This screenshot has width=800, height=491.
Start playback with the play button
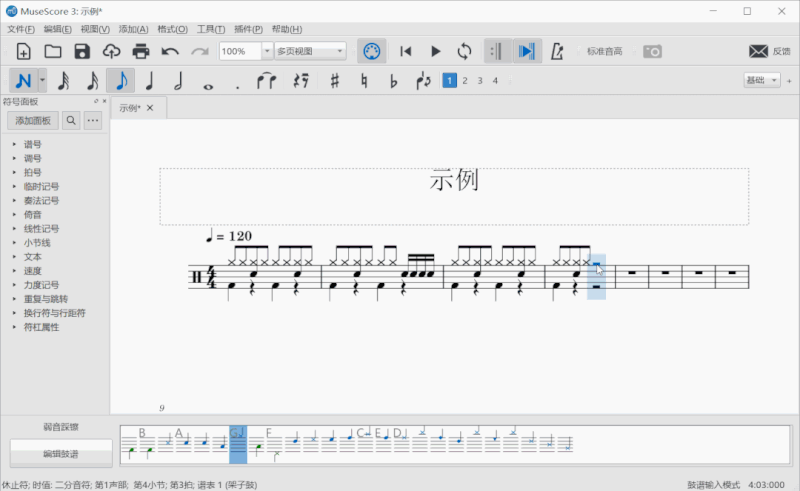pyautogui.click(x=435, y=51)
